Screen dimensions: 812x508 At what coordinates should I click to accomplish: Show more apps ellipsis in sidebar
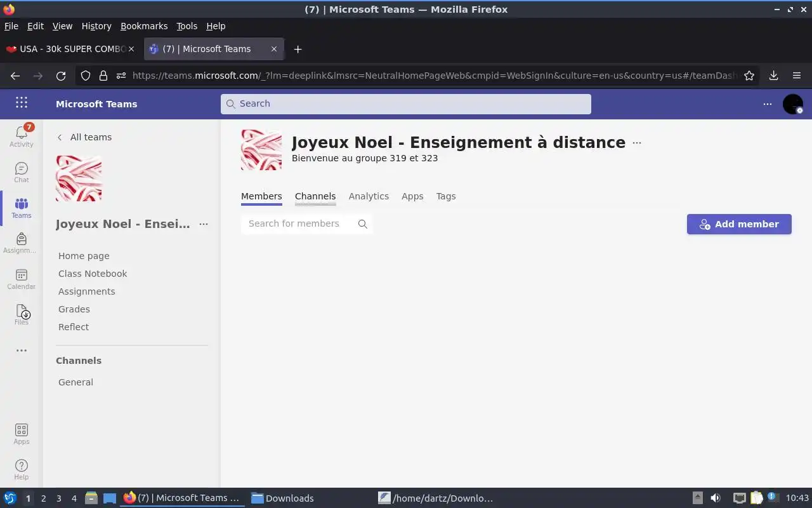point(22,351)
